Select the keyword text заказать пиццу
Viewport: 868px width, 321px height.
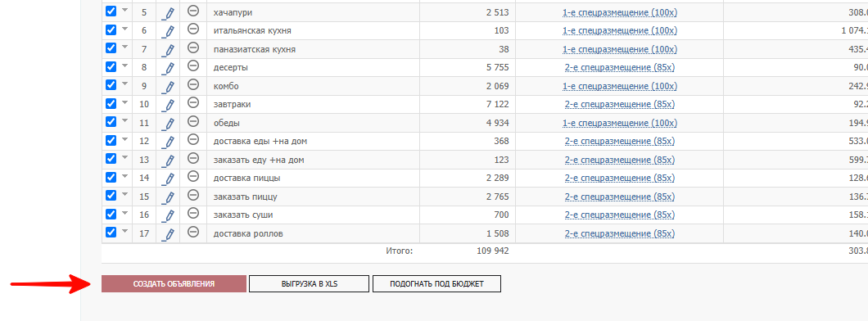(245, 197)
